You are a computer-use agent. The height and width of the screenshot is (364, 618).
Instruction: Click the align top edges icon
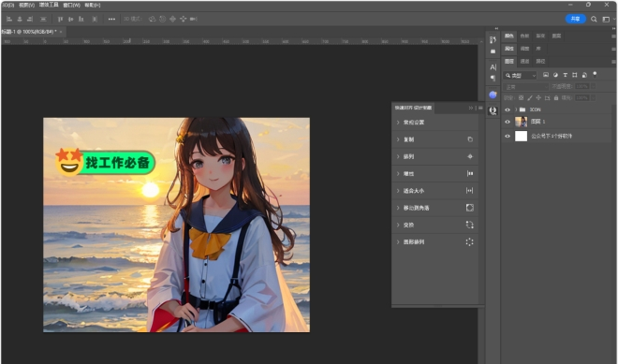(60, 19)
